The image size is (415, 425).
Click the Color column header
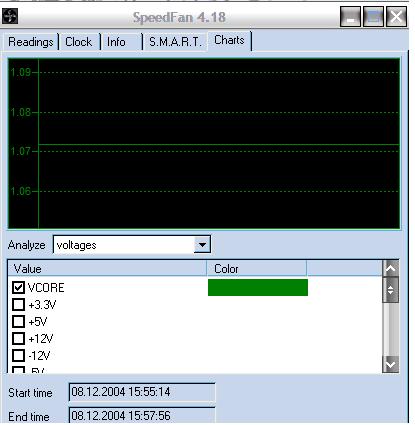pos(256,269)
